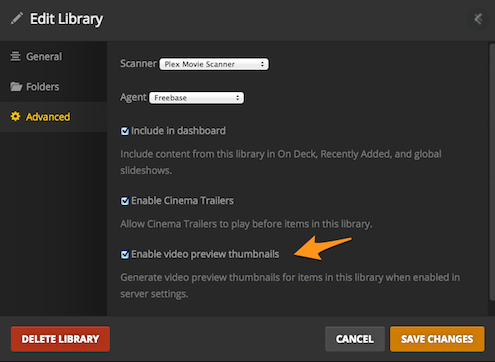The height and width of the screenshot is (362, 495).
Task: Click the Scanner label text
Action: [x=138, y=63]
